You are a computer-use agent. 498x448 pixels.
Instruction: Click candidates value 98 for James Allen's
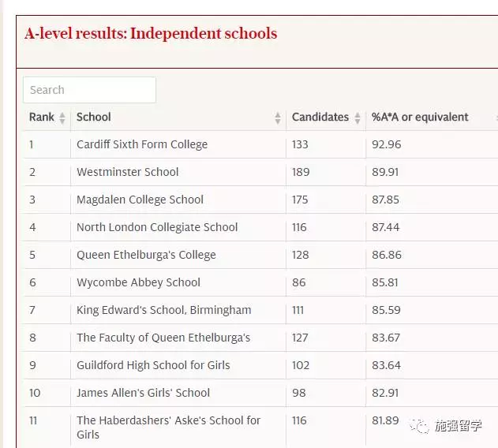pyautogui.click(x=299, y=394)
